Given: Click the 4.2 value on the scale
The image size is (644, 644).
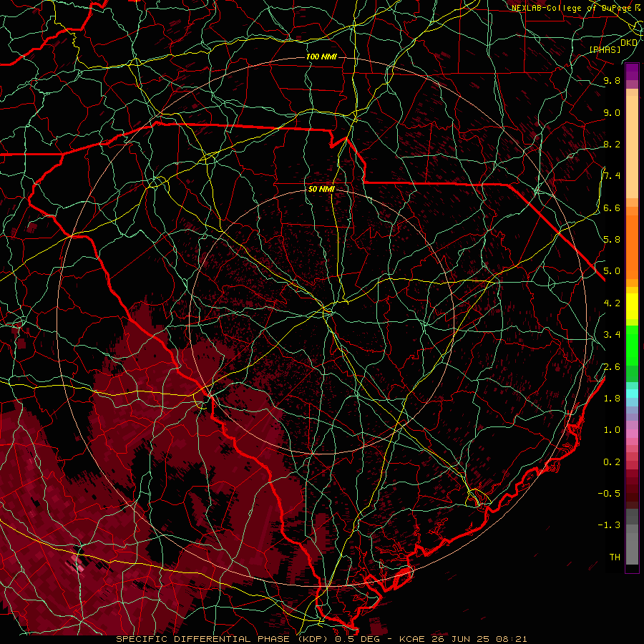Looking at the screenshot, I should pyautogui.click(x=612, y=303).
